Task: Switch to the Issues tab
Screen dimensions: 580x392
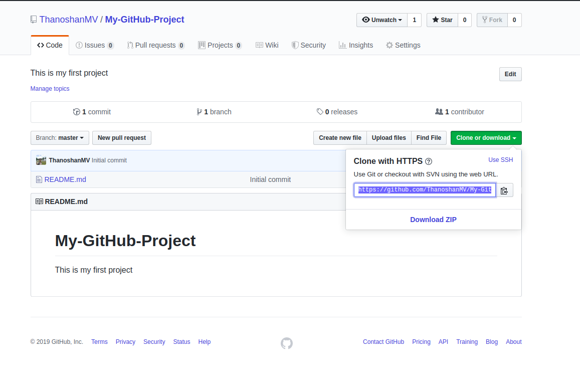Action: click(94, 45)
